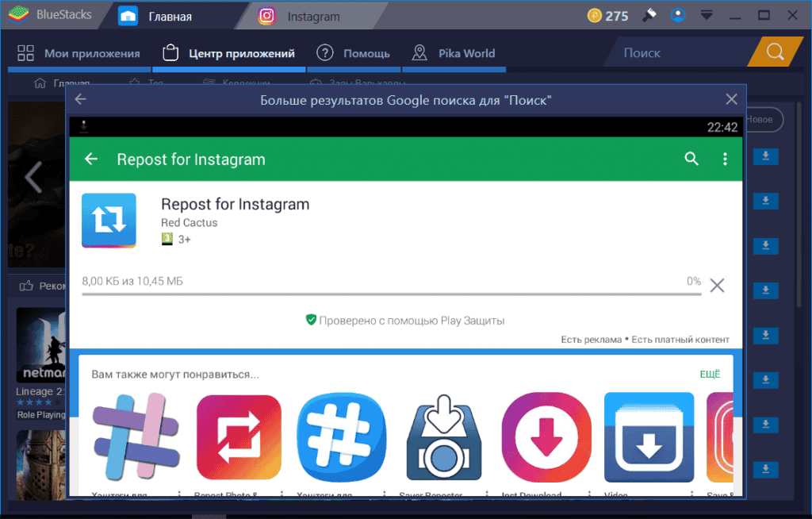Image resolution: width=812 pixels, height=519 pixels.
Task: Open the Inst Download pink arrow app
Action: click(x=546, y=436)
